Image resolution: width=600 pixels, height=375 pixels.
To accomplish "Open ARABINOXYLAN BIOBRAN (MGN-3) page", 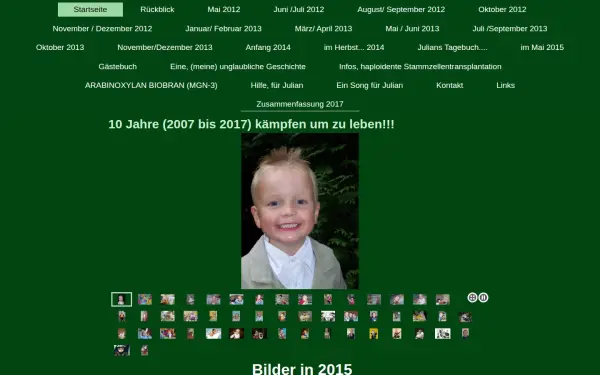I will [151, 85].
